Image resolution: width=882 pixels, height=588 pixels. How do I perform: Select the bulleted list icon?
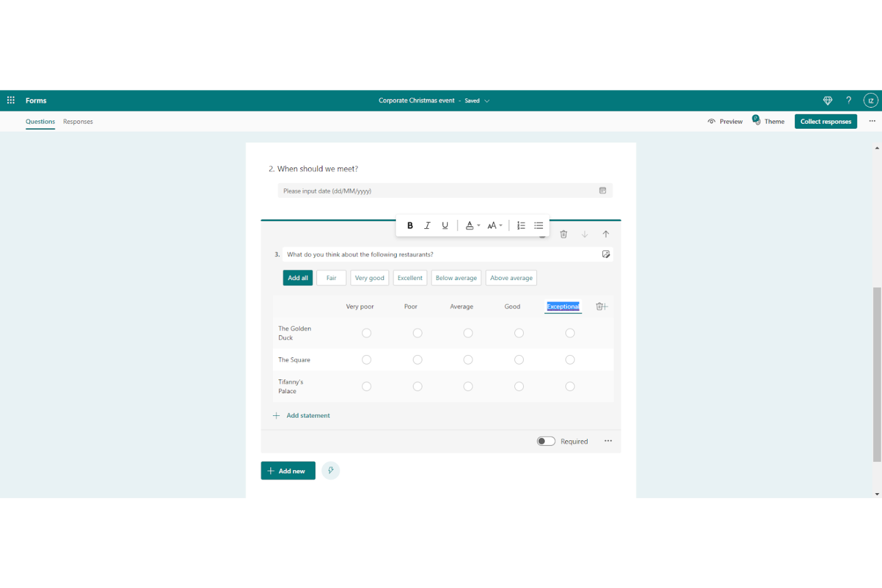538,225
